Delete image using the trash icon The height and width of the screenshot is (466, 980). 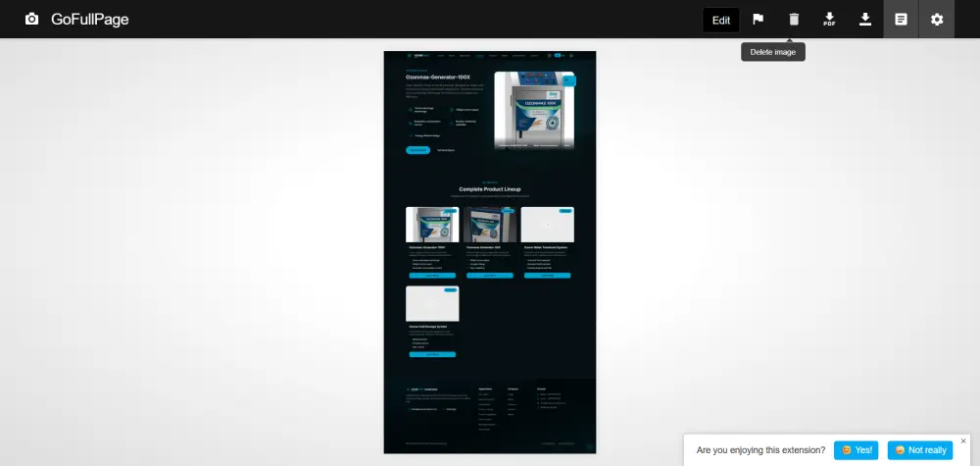[794, 19]
